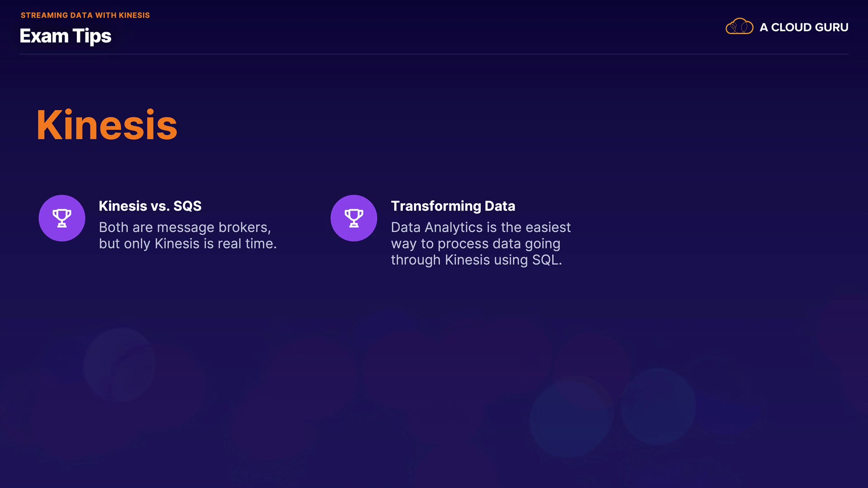Viewport: 868px width, 488px height.
Task: Click the line 'Both are message brokers,'
Action: (185, 227)
